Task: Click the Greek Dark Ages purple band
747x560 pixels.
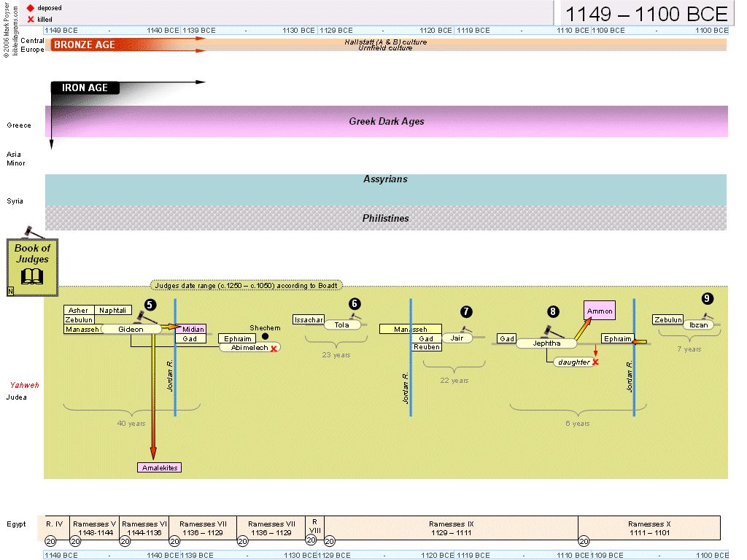Action: coord(386,121)
